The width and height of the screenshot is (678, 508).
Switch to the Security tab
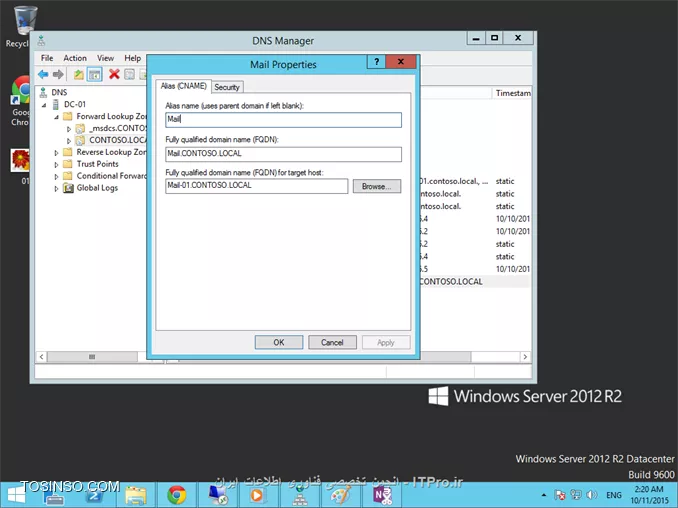point(227,87)
